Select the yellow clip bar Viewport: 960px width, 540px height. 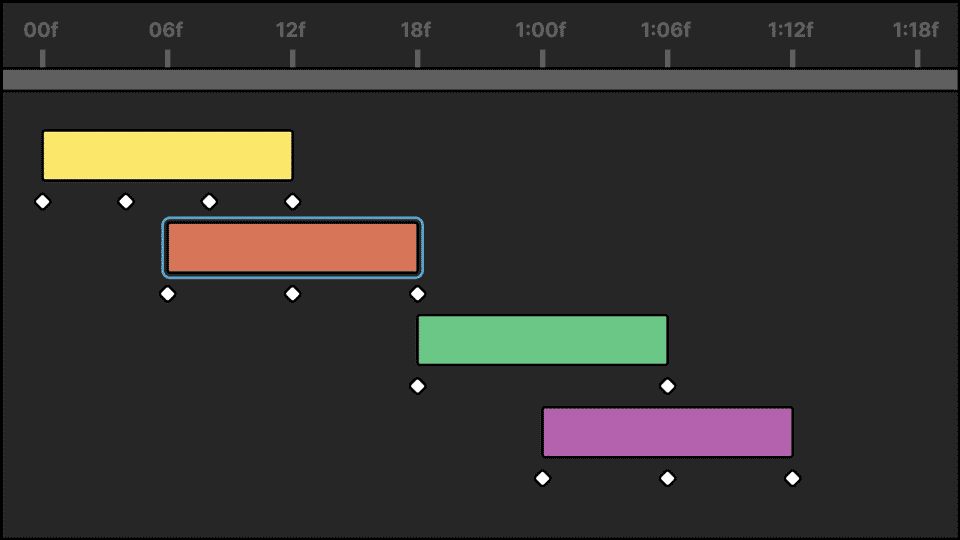tap(167, 155)
